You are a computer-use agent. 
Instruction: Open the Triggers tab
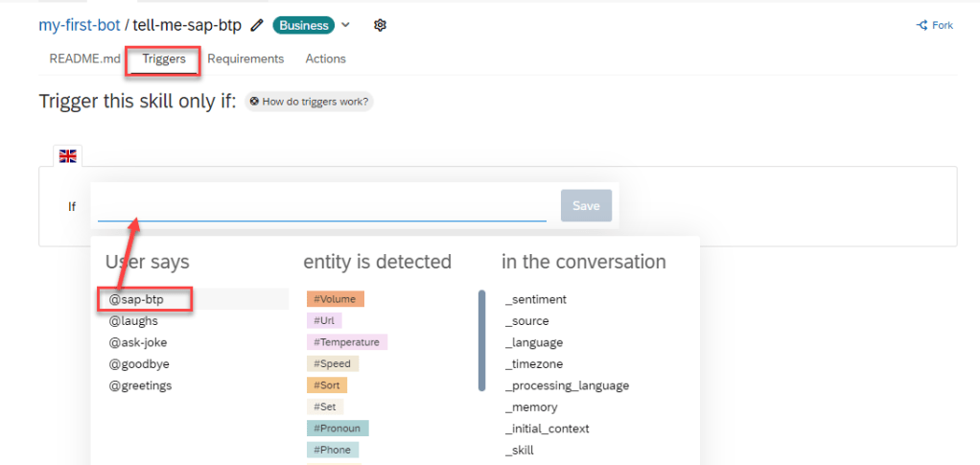164,58
